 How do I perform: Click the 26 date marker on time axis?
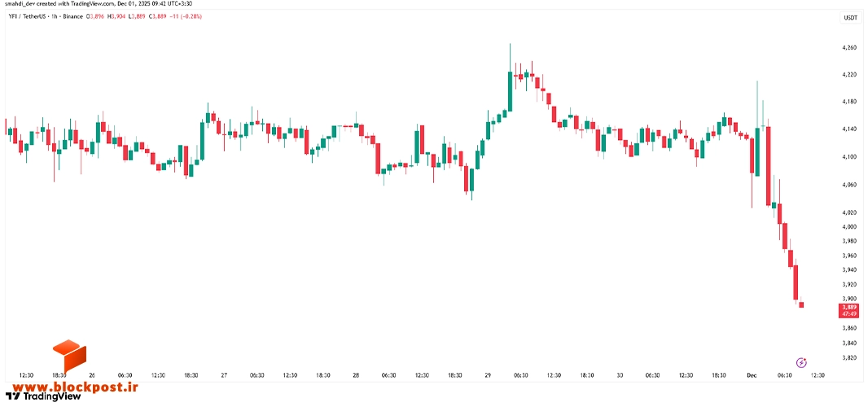click(92, 375)
